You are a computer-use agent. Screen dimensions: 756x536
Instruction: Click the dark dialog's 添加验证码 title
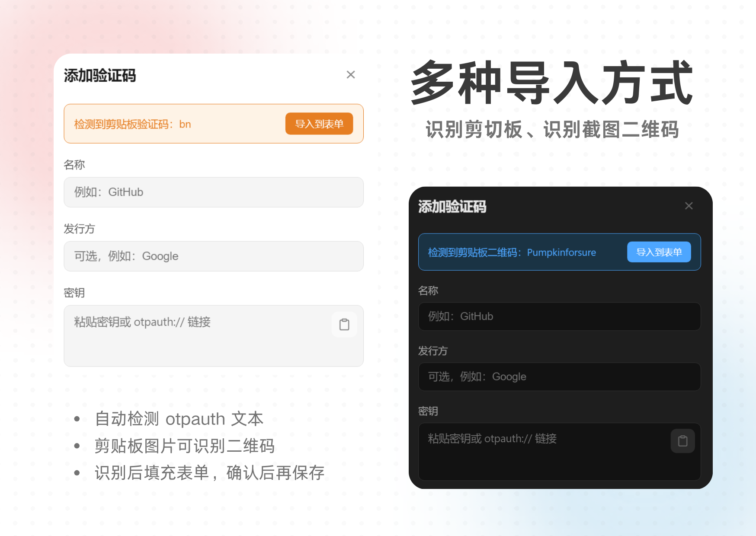pos(452,207)
